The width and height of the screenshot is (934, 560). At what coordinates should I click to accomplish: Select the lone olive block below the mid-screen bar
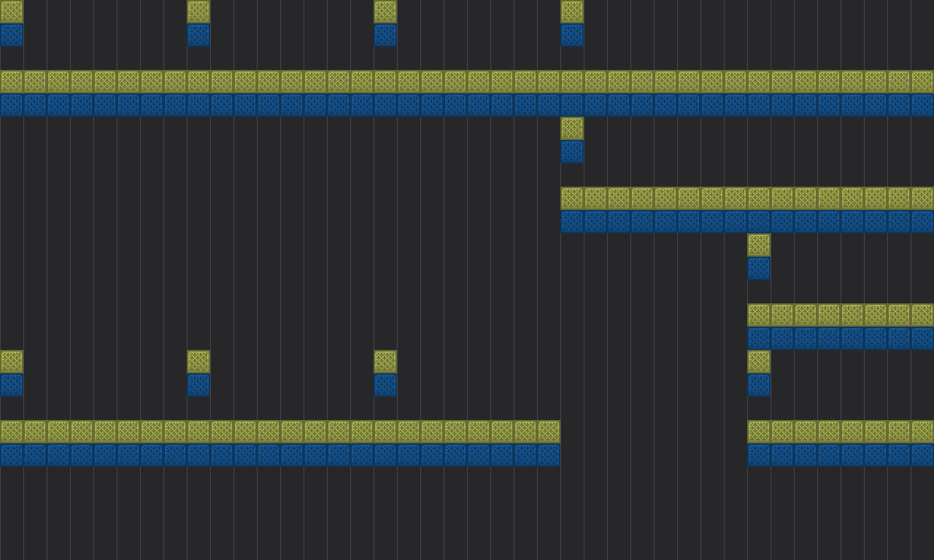[x=759, y=245]
